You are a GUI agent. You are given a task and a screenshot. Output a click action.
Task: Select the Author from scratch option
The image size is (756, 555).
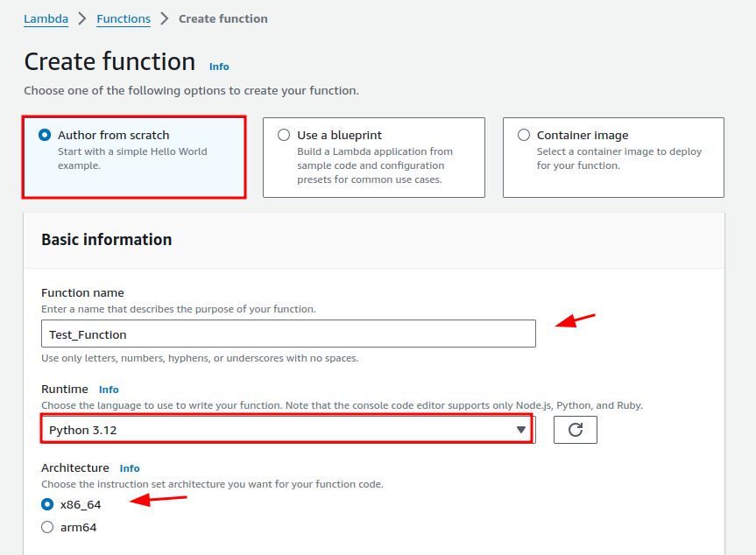tap(44, 135)
